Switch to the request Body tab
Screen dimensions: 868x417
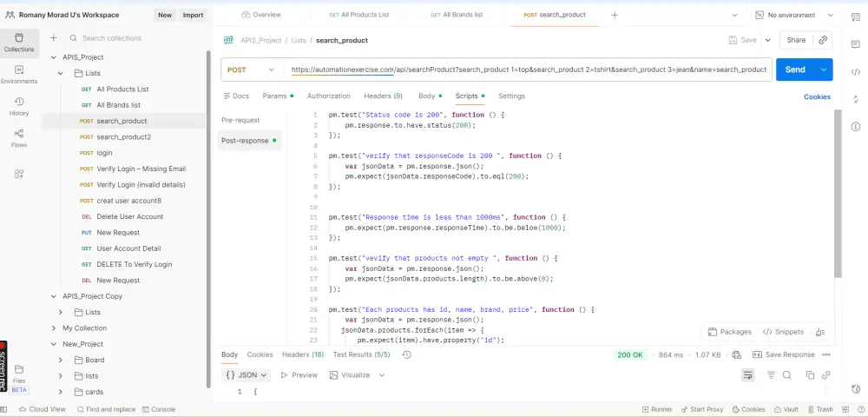coord(431,96)
